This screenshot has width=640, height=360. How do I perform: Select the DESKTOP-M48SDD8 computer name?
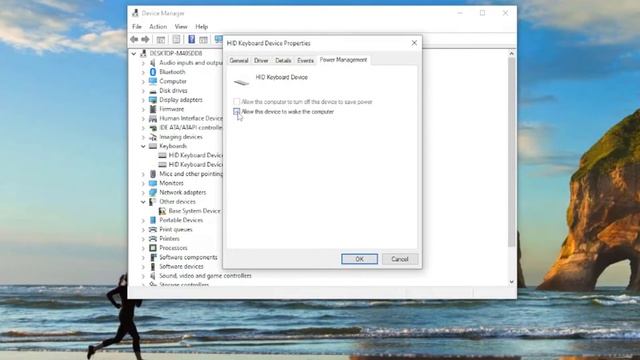[x=176, y=53]
